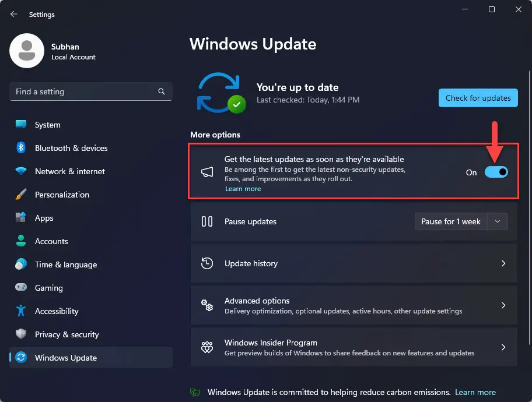Screen dimensions: 532x402
Task: Click the Windows Insider Program title text
Action: [x=271, y=343]
